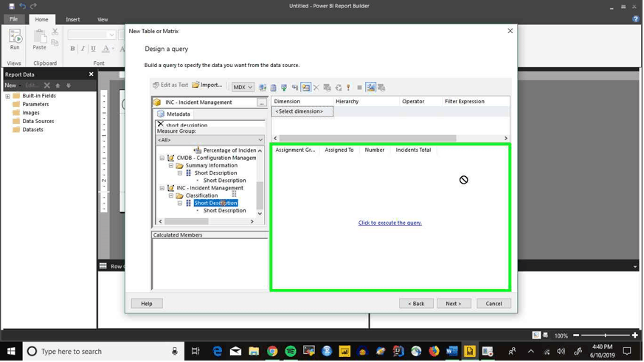The image size is (644, 362).
Task: Expand the Built-in Fields folder
Action: (x=7, y=96)
